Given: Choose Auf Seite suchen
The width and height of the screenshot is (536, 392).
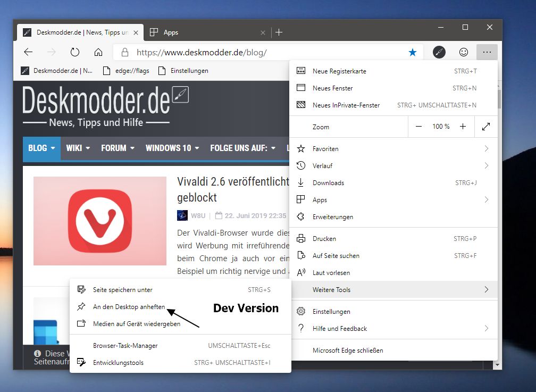Looking at the screenshot, I should [393, 255].
